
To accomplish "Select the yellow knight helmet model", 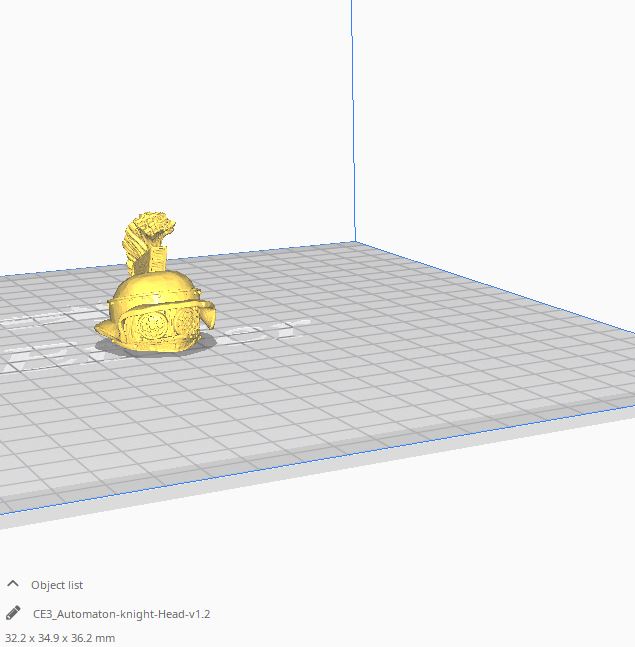I will (155, 310).
